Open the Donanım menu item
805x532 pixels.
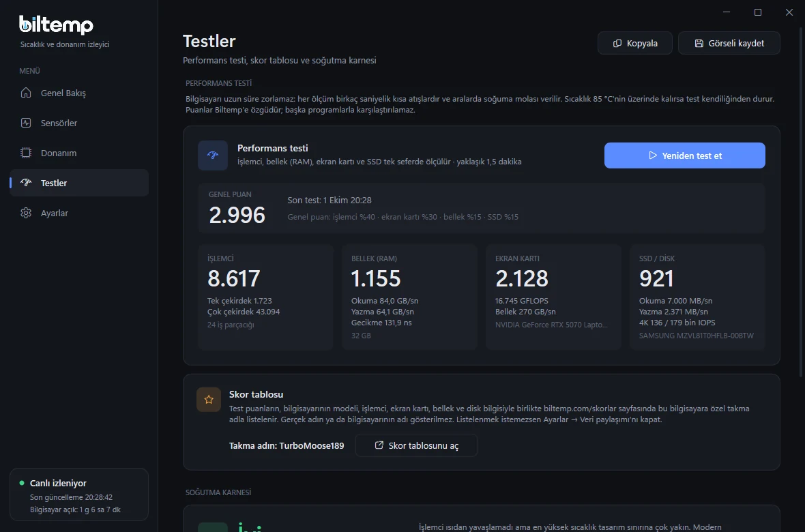(79, 153)
